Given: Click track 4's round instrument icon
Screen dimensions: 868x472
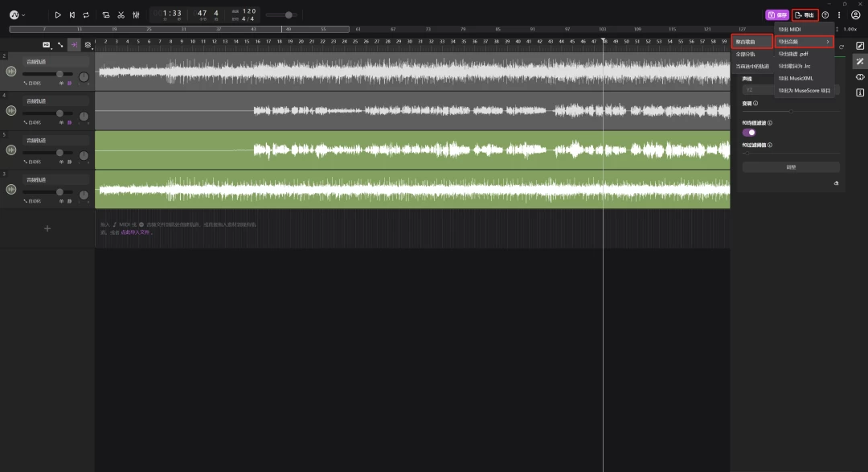Looking at the screenshot, I should click(x=11, y=111).
